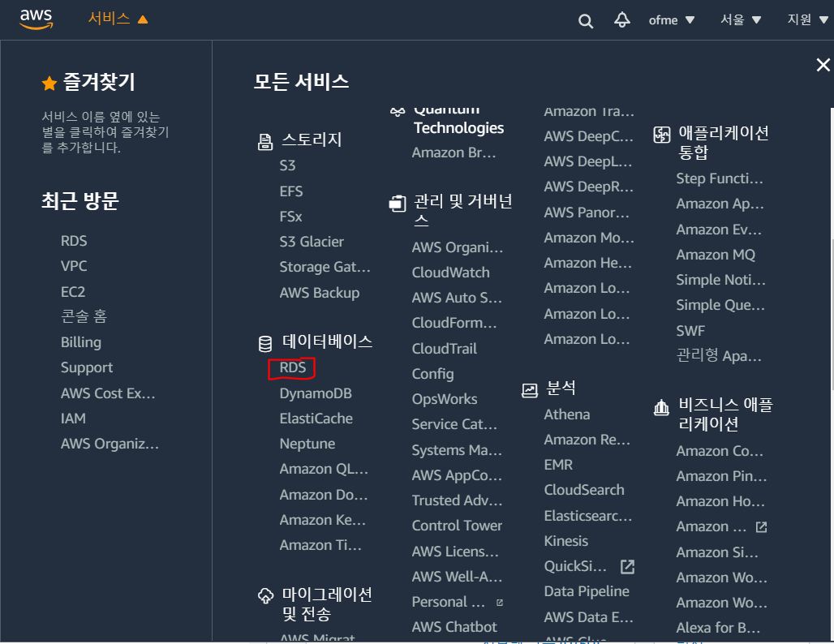Open Billing from recently visited
The width and height of the screenshot is (834, 644).
(x=81, y=342)
